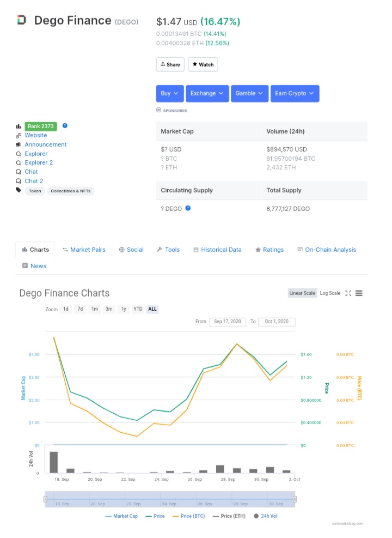Switch to the On-Chain Analysis tab

click(x=327, y=250)
